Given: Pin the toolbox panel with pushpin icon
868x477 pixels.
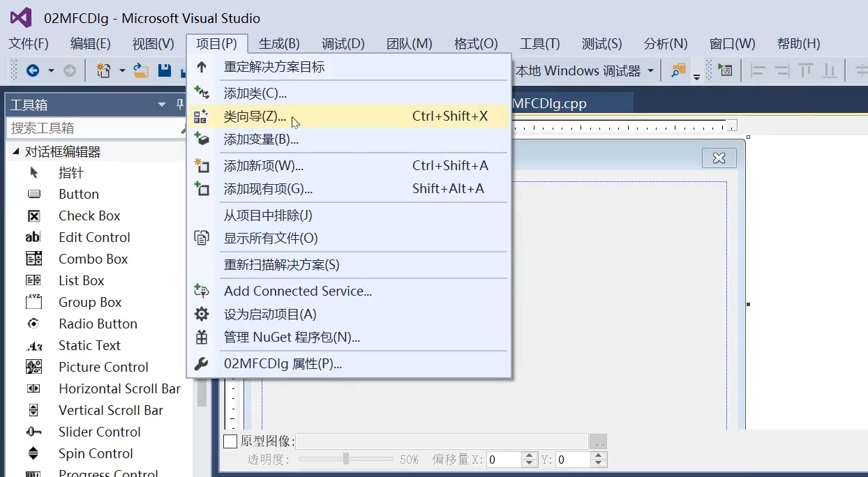Looking at the screenshot, I should [x=180, y=105].
